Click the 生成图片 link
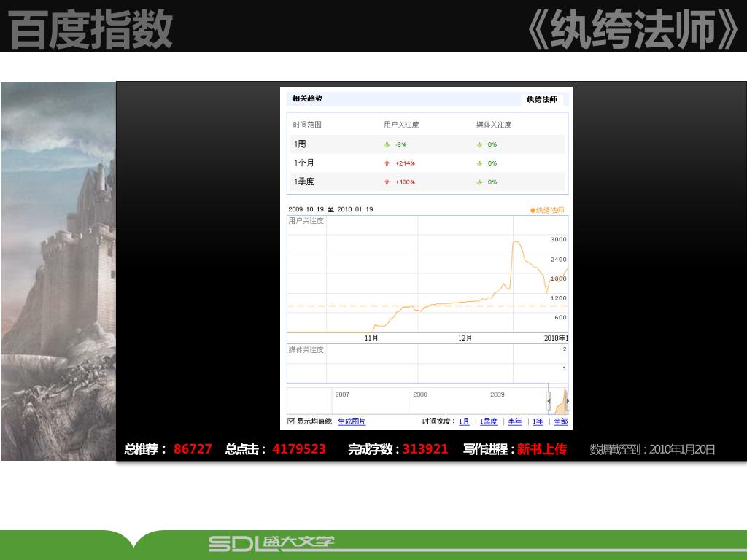This screenshot has width=747, height=560. coord(352,421)
